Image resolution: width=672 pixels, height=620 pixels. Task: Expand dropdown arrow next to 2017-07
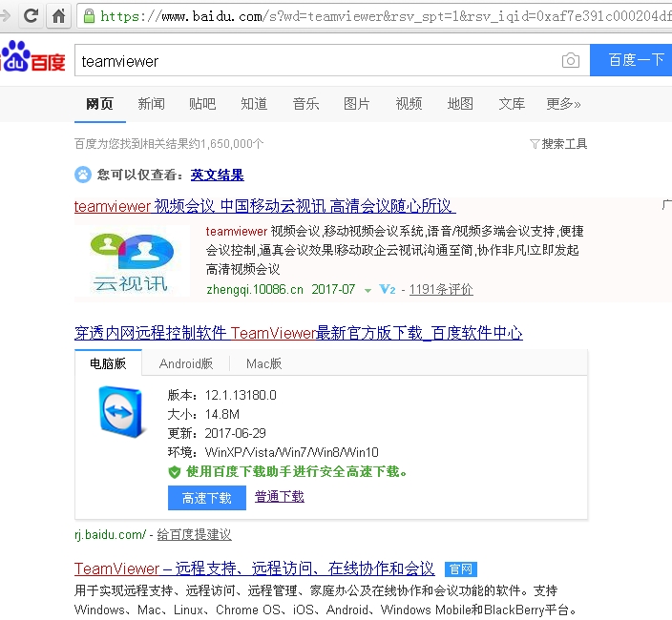[367, 291]
